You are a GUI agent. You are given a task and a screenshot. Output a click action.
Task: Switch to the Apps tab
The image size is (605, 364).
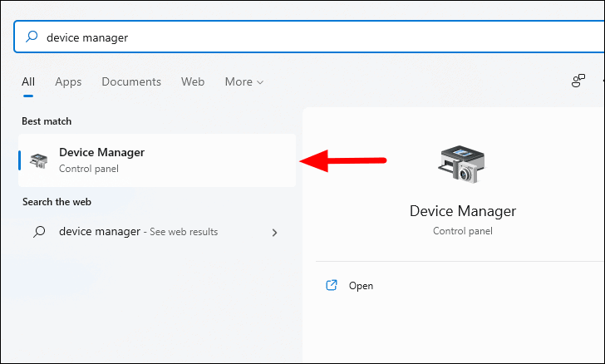click(68, 81)
